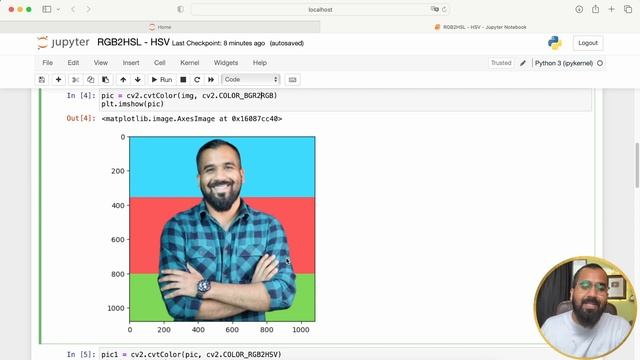Screen dimensions: 640x360
Task: Run the selected cell
Action: (162, 80)
